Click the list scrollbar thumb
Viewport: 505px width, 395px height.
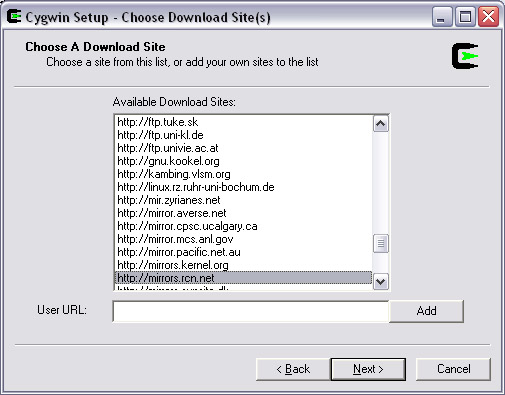pyautogui.click(x=381, y=244)
